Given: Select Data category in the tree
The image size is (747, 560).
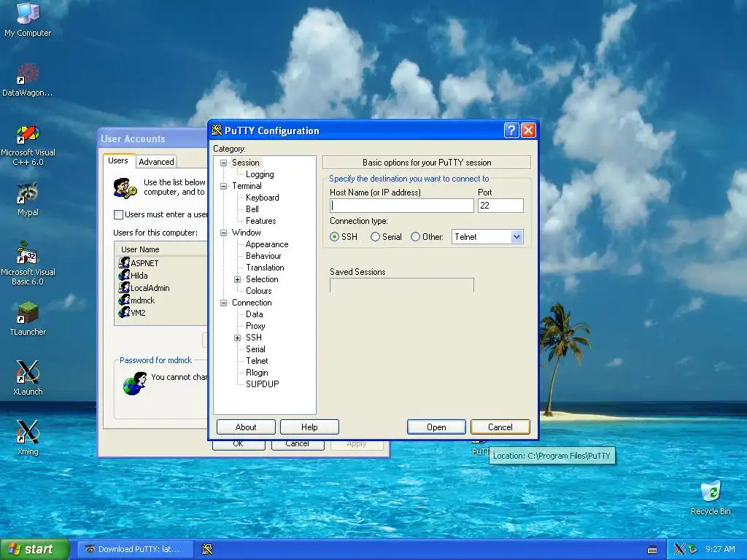Looking at the screenshot, I should click(254, 314).
